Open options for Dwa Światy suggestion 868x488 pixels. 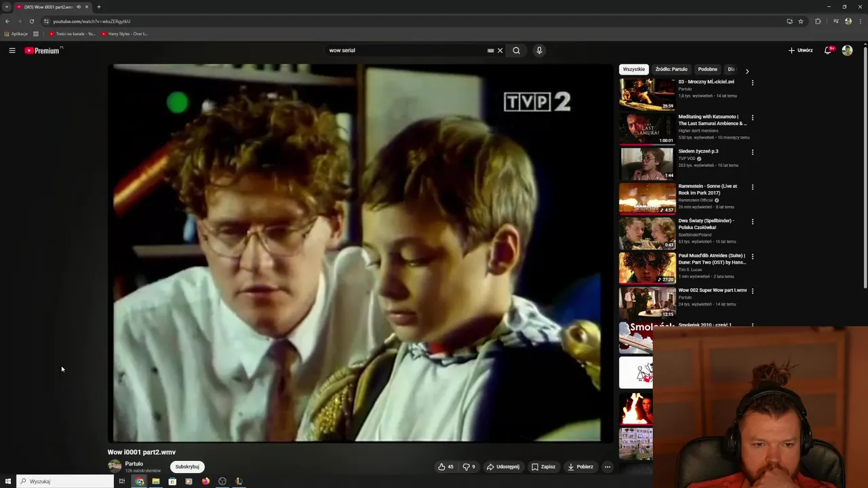752,222
